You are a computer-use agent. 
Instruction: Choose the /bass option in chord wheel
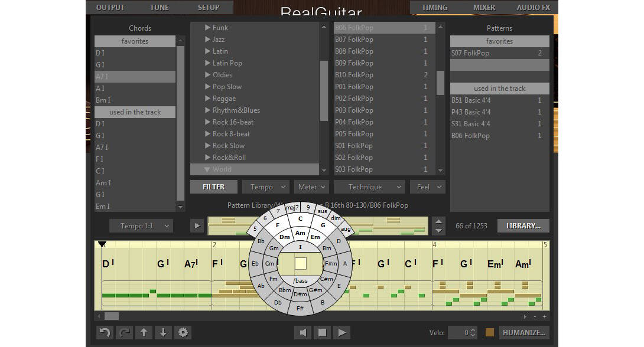coord(301,280)
